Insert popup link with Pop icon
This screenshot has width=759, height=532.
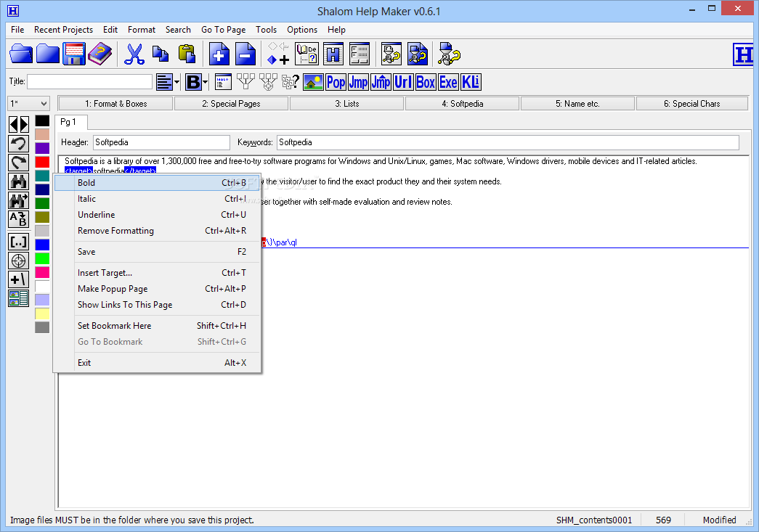(336, 82)
